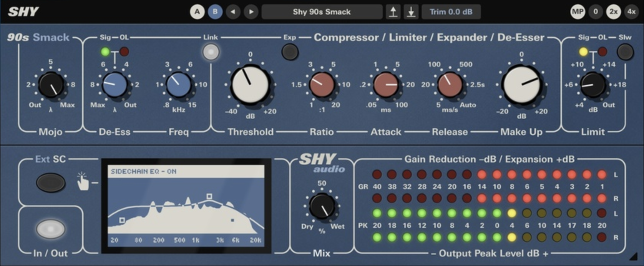Click the 'Gain Reduction -dB / Expansion +dB' label
Viewport: 644px width, 266px height.
490,159
